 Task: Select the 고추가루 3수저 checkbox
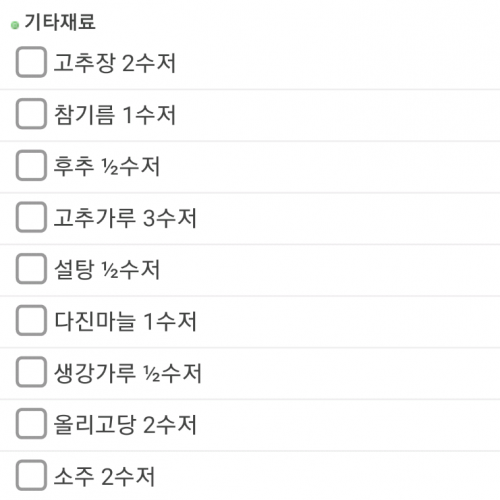point(31,217)
